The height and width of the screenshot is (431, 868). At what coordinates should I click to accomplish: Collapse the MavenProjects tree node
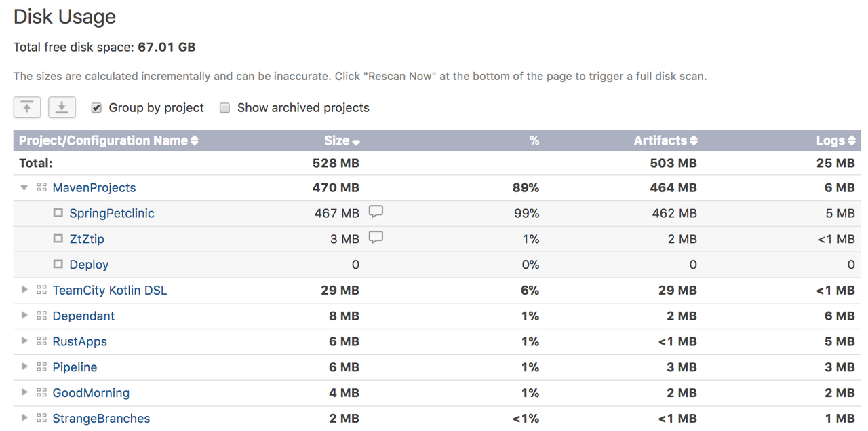click(24, 187)
